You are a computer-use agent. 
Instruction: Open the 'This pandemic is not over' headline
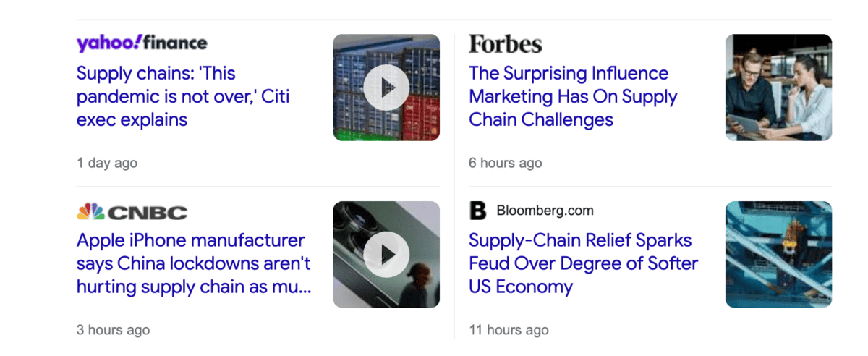183,96
